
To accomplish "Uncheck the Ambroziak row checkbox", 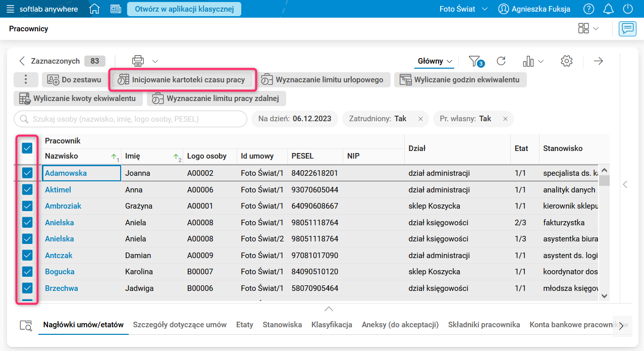I will click(27, 206).
